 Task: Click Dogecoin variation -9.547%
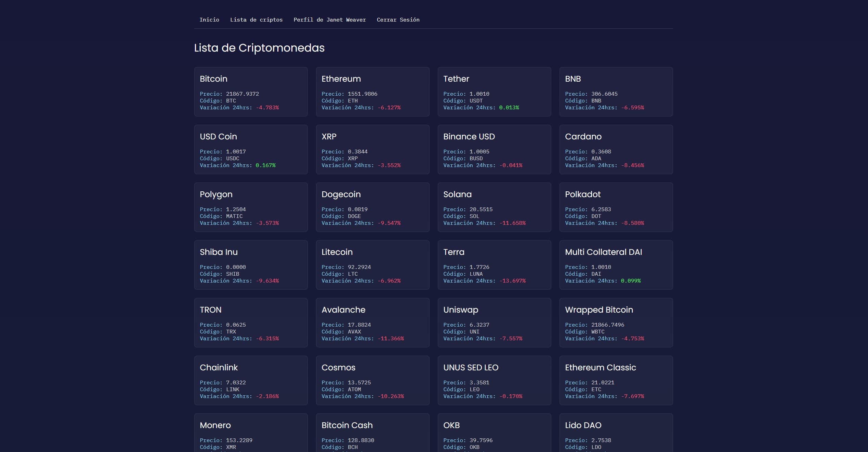[x=389, y=223]
